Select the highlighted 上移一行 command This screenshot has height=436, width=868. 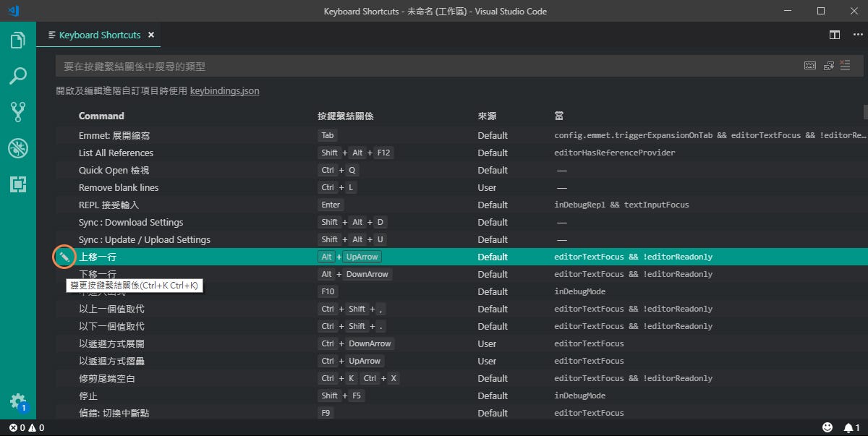[x=98, y=257]
